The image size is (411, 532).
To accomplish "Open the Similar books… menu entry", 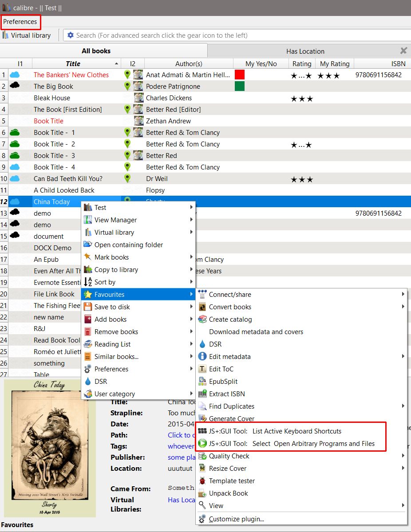I will [138, 357].
